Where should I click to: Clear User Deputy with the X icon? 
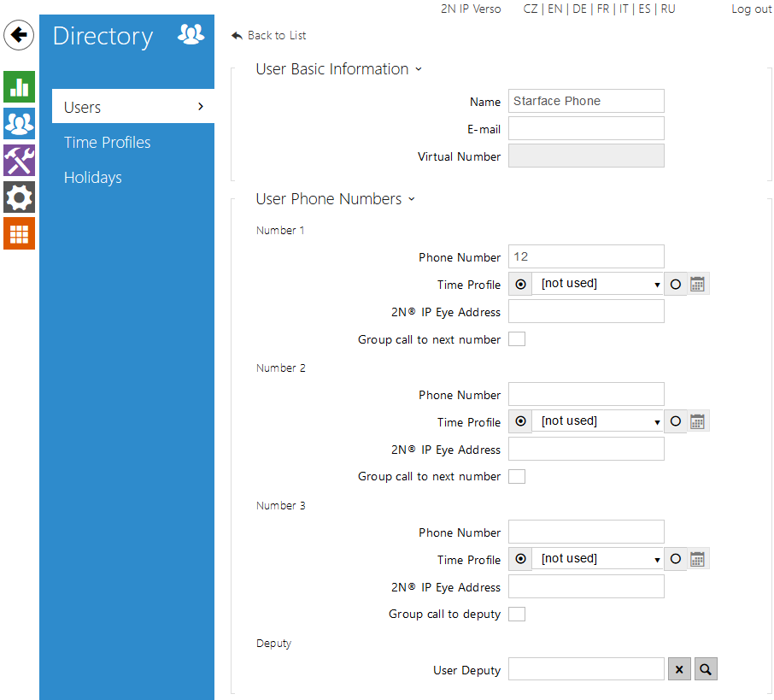click(679, 670)
